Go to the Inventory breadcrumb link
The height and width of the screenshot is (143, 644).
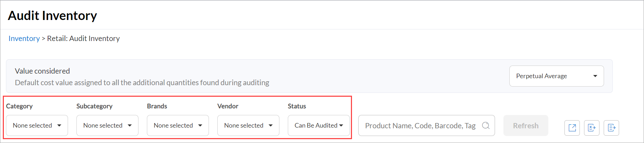pyautogui.click(x=24, y=39)
